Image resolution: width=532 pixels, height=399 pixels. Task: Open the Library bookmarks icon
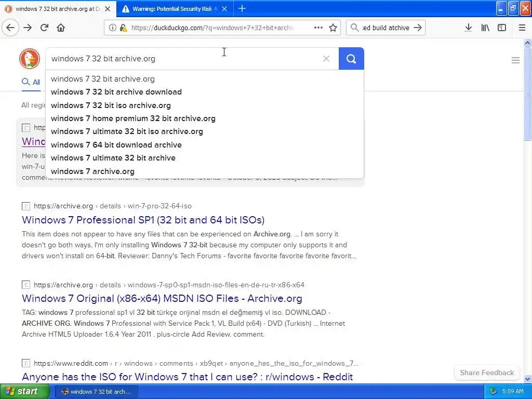click(x=485, y=28)
